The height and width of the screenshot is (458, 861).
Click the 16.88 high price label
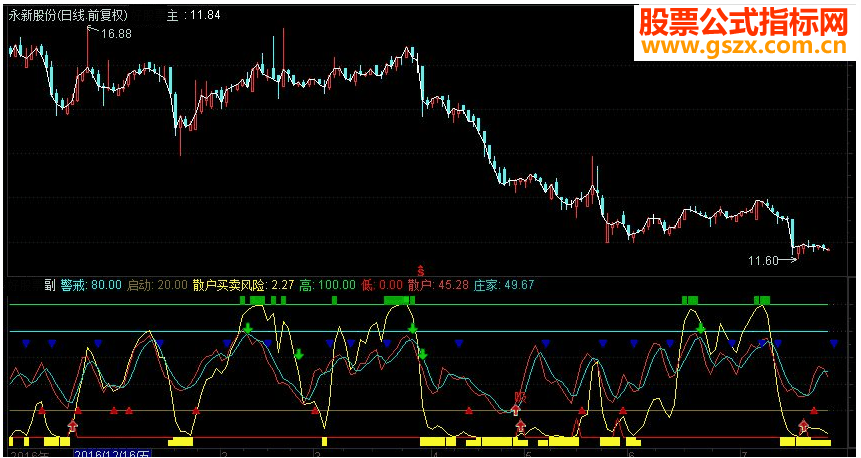[x=116, y=33]
